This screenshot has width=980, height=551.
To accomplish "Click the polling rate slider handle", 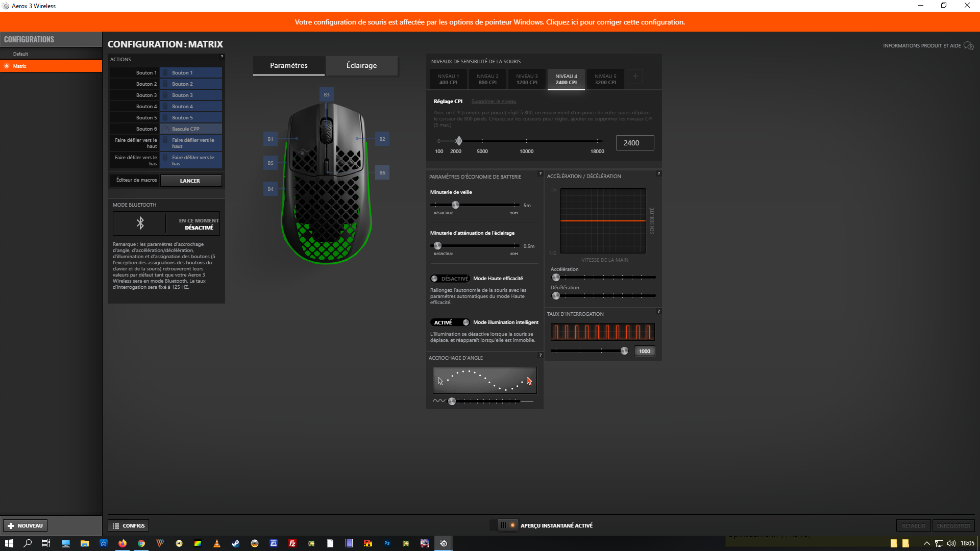I will coord(624,351).
